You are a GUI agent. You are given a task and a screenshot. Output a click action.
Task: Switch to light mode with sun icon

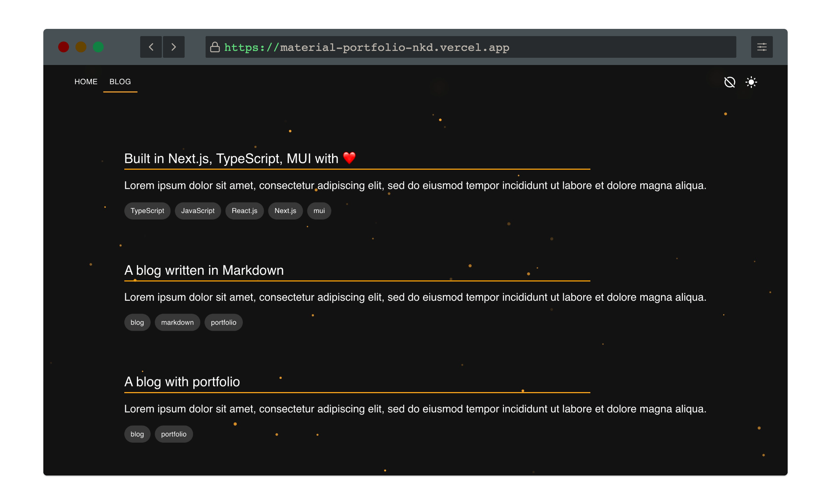(x=751, y=82)
